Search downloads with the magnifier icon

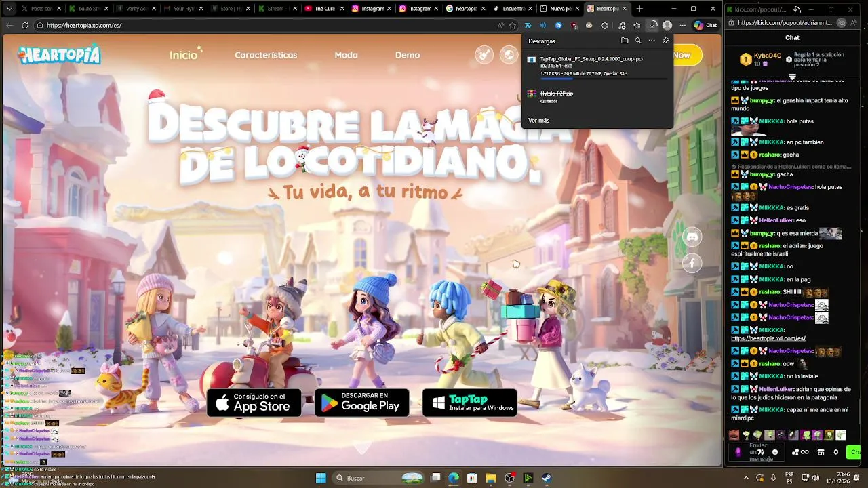point(638,41)
